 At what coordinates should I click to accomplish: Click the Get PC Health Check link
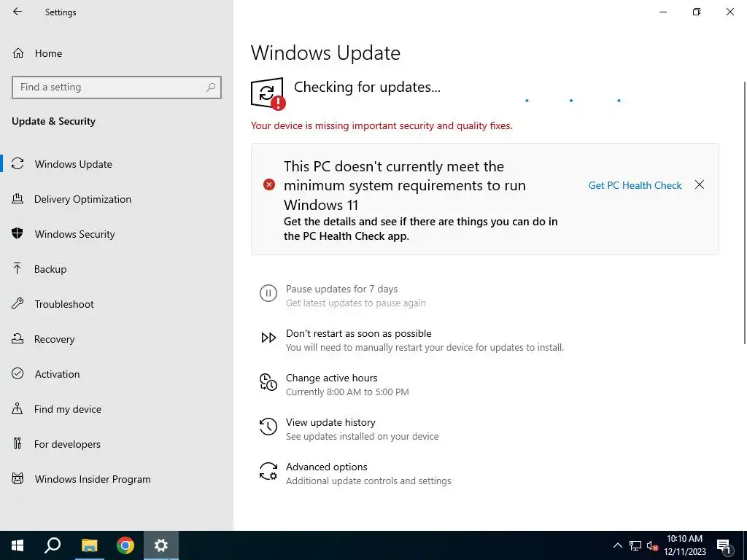point(635,185)
